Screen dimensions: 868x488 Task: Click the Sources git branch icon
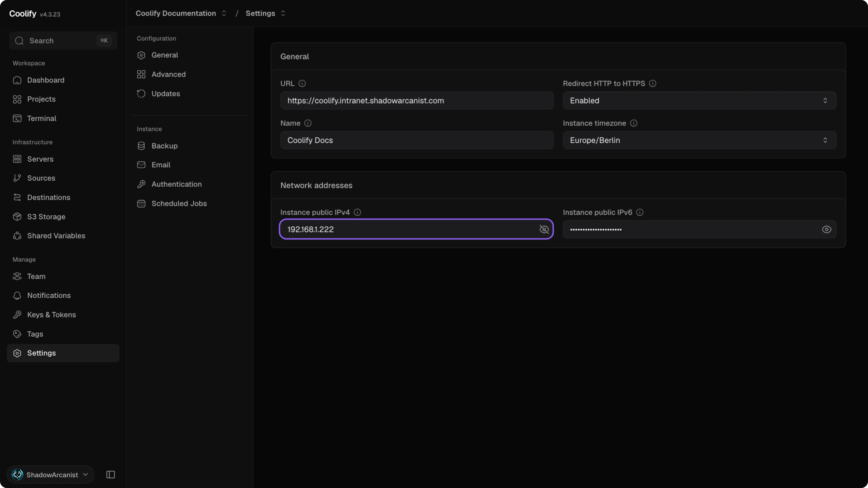coord(17,178)
